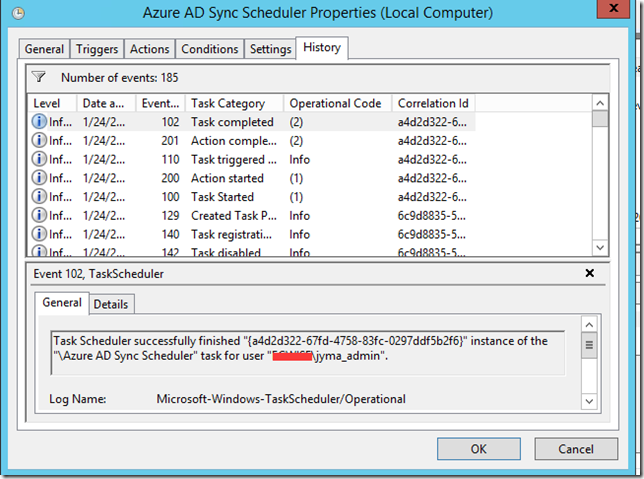
Task: Select the 'Task registrati...' event 140 row
Action: [252, 234]
